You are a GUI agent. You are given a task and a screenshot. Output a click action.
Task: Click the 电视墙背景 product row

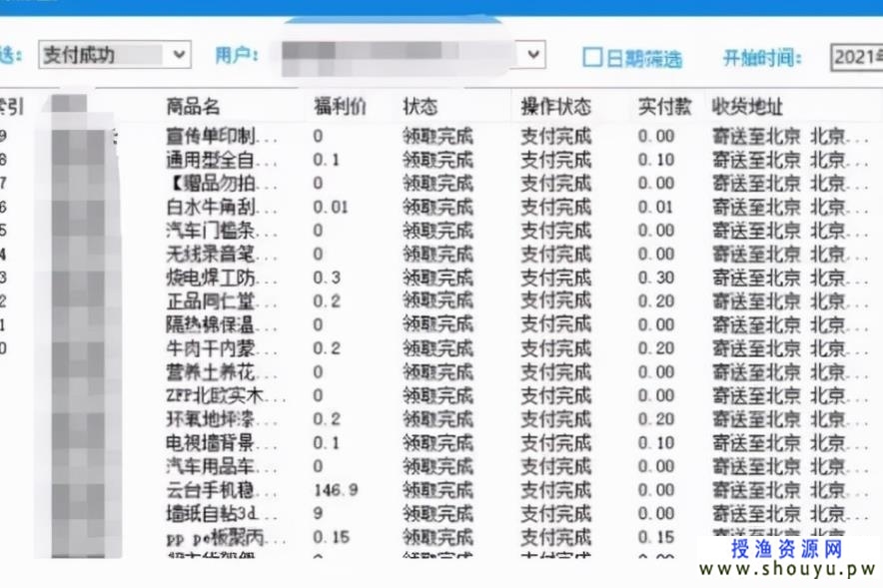(x=222, y=443)
